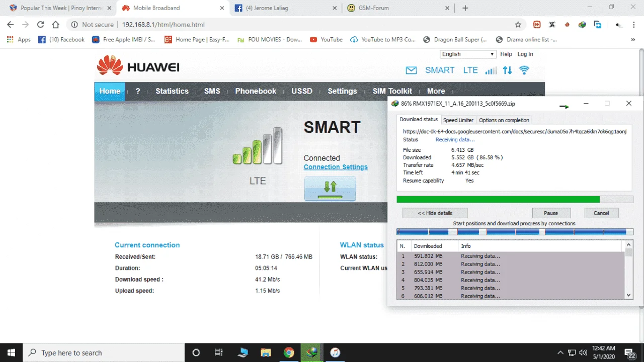Open File Explorer from the taskbar
Screen dimensions: 644x362
click(265, 352)
